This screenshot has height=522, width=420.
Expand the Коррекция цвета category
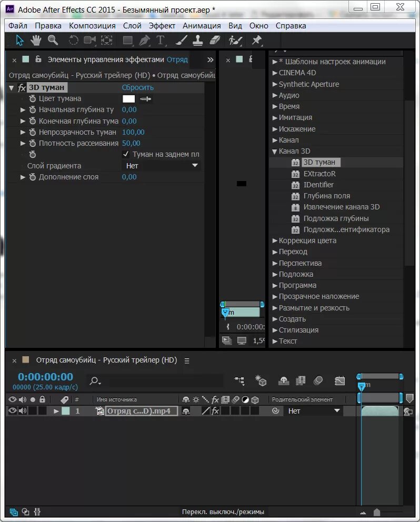(275, 240)
